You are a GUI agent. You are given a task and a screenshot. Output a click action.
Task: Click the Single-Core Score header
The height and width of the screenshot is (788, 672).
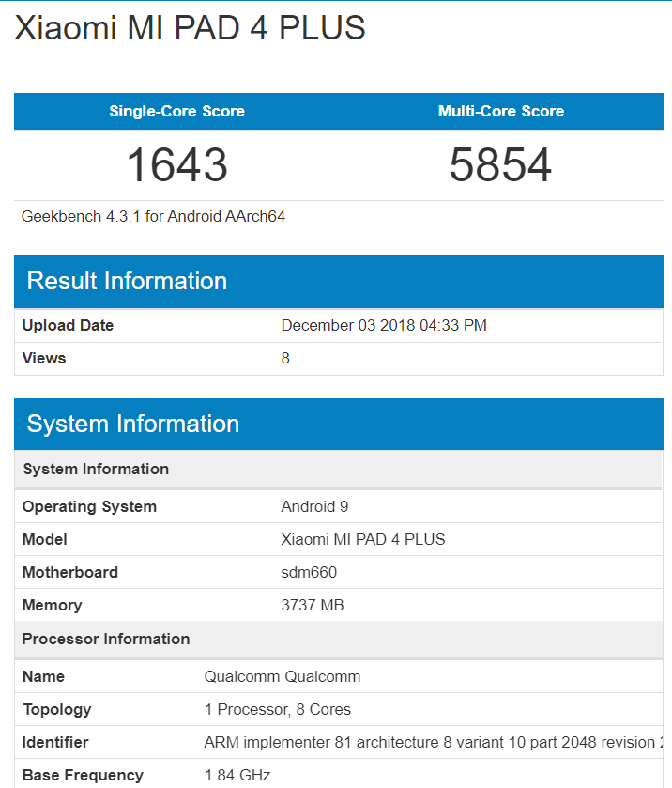click(176, 111)
